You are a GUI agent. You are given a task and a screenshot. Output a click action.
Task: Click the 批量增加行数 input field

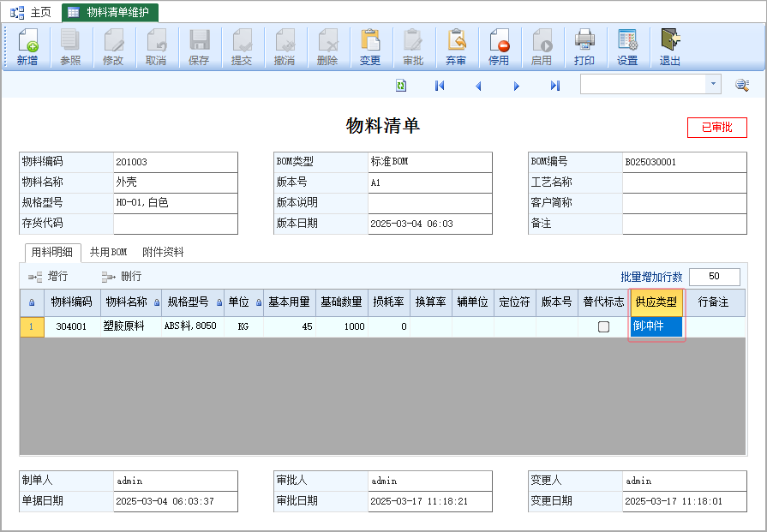(714, 277)
